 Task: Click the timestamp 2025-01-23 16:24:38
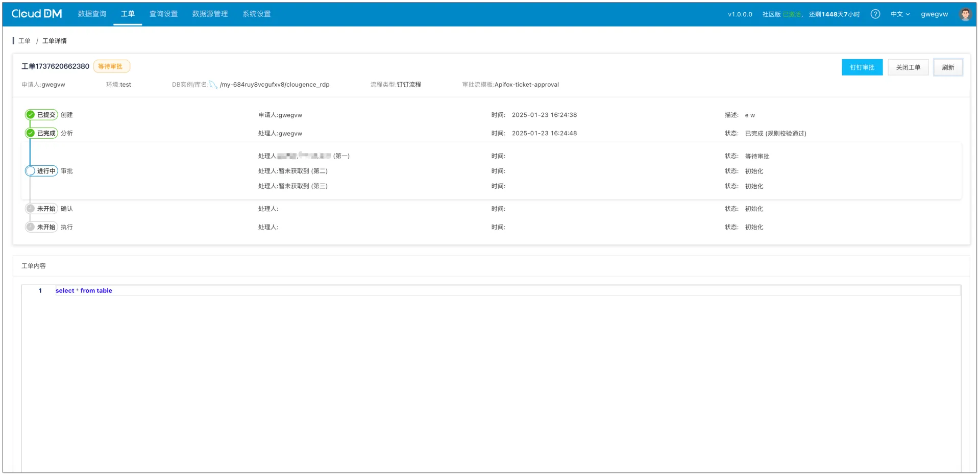pyautogui.click(x=544, y=115)
